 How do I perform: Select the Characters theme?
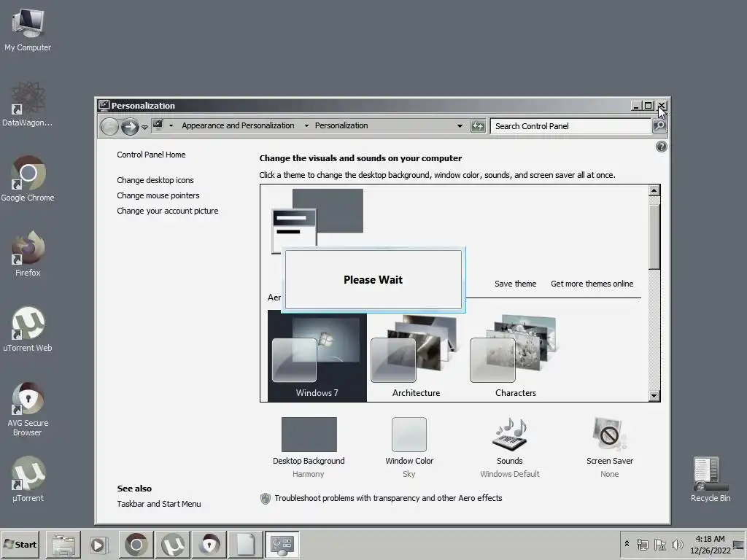[x=516, y=356]
